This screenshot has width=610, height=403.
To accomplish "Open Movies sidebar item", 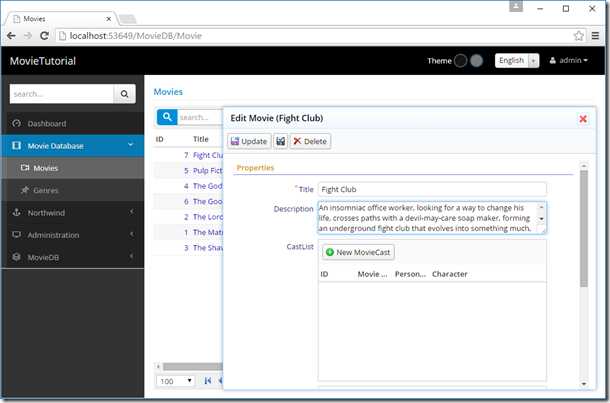I will pyautogui.click(x=72, y=168).
